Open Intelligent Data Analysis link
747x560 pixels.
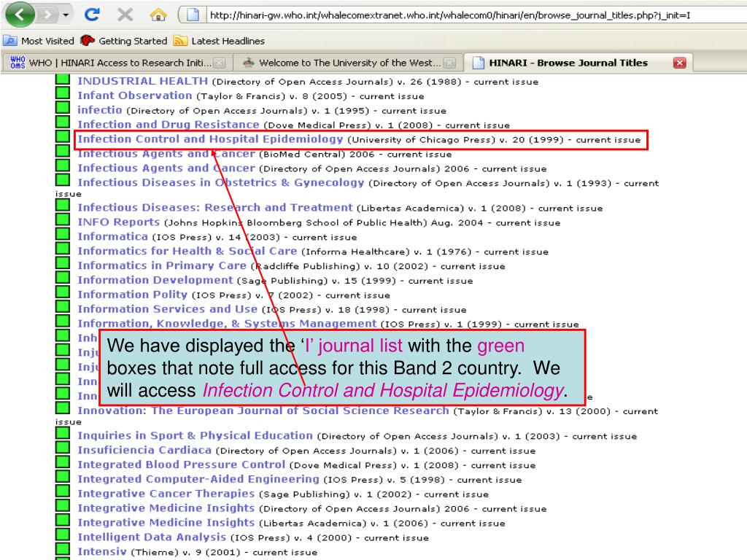coord(152,537)
